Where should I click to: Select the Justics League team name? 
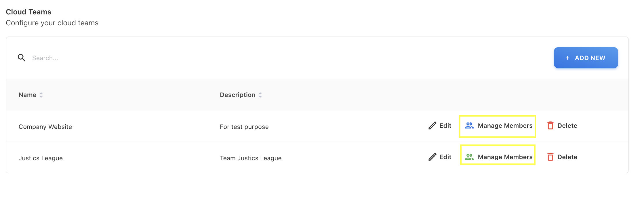pos(41,158)
